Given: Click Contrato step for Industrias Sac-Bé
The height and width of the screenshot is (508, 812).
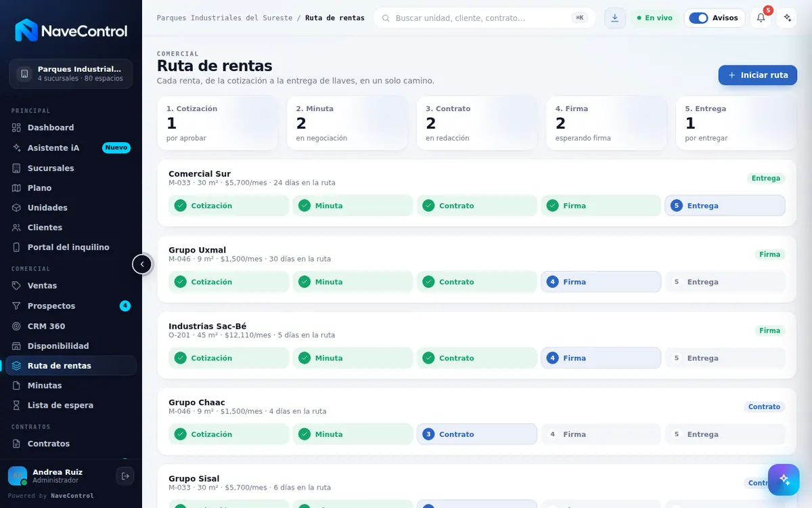Looking at the screenshot, I should [x=477, y=358].
